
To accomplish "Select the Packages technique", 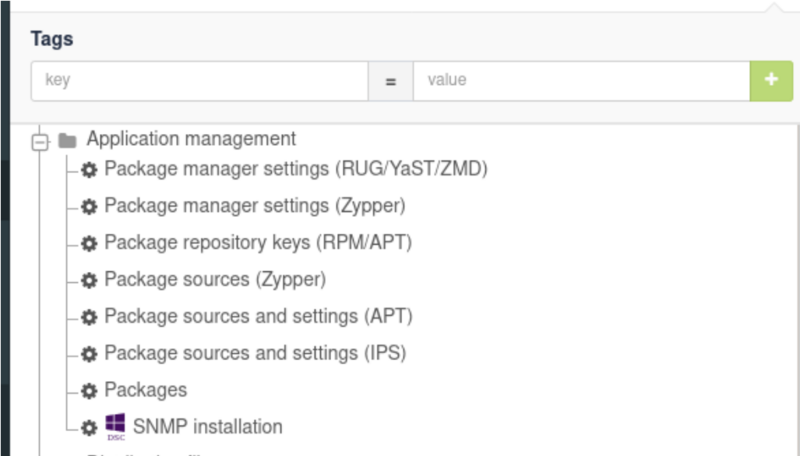I will [146, 390].
